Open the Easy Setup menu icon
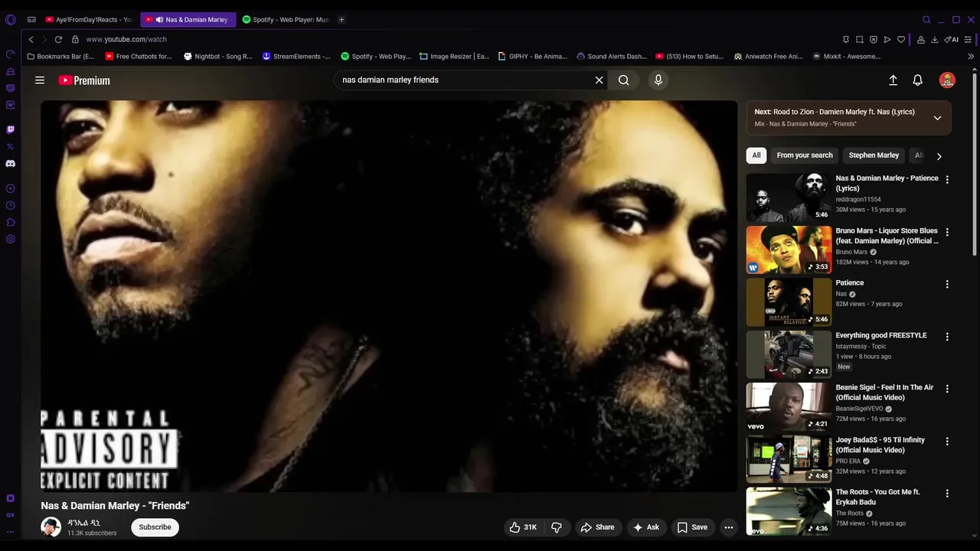This screenshot has height=551, width=980. pos(969,39)
